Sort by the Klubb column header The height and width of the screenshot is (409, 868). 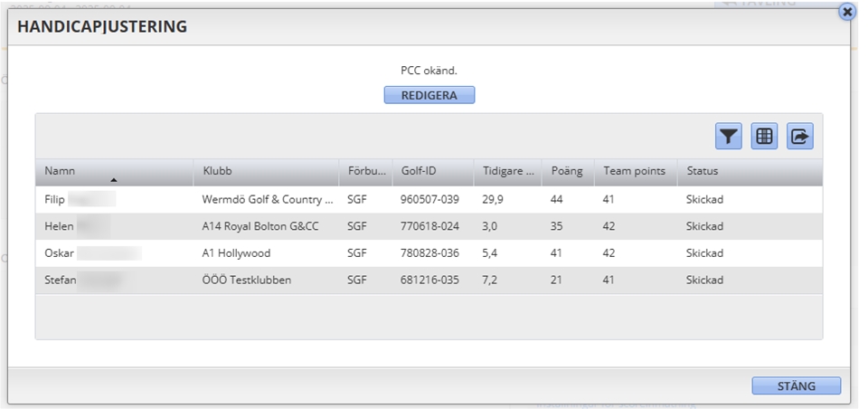coord(218,171)
